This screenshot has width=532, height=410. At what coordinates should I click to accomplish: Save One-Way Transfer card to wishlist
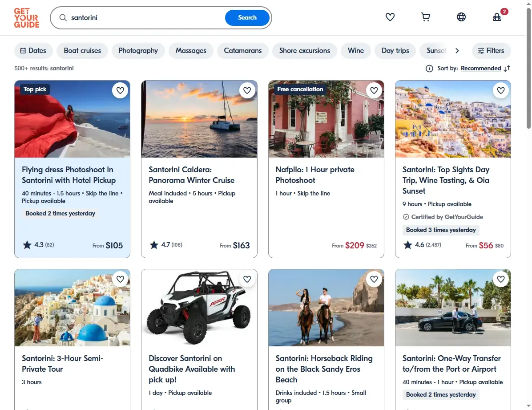[501, 279]
